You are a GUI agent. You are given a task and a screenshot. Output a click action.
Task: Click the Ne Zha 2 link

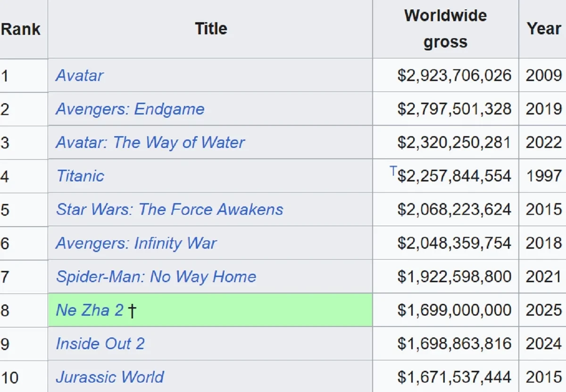pos(90,310)
